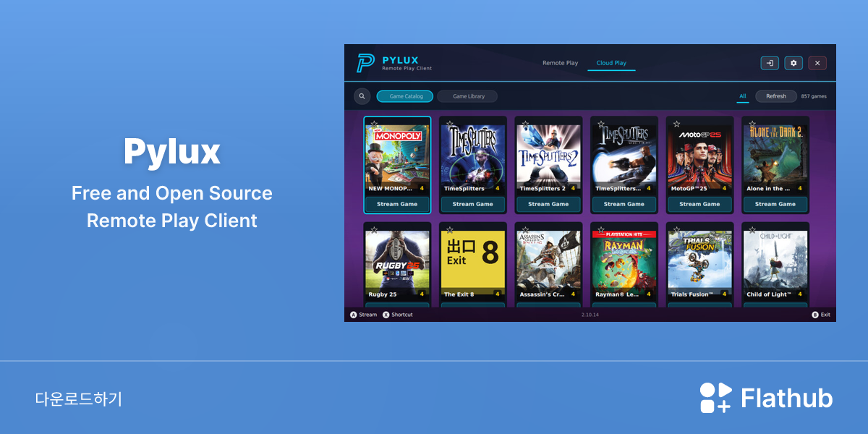Click the version number 2.10.14
Image resolution: width=868 pixels, height=434 pixels.
590,315
